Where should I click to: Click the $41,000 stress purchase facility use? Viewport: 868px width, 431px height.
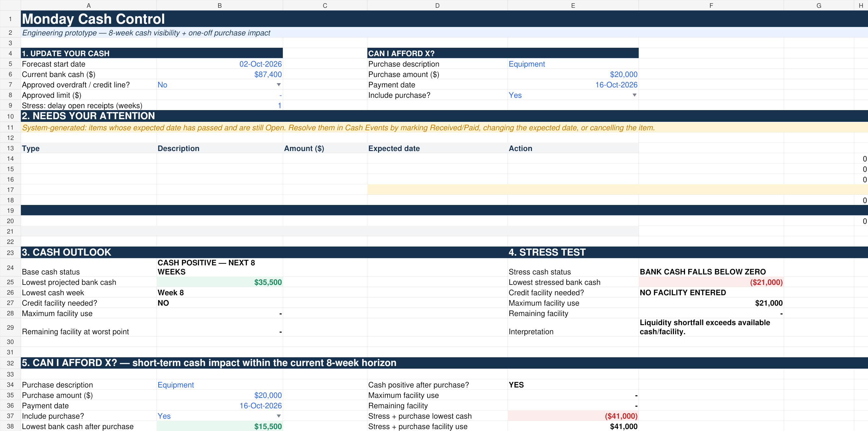pyautogui.click(x=624, y=427)
